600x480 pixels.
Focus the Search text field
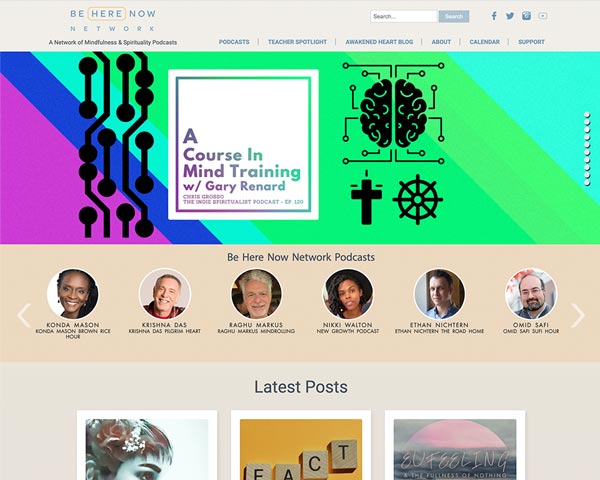tap(404, 16)
